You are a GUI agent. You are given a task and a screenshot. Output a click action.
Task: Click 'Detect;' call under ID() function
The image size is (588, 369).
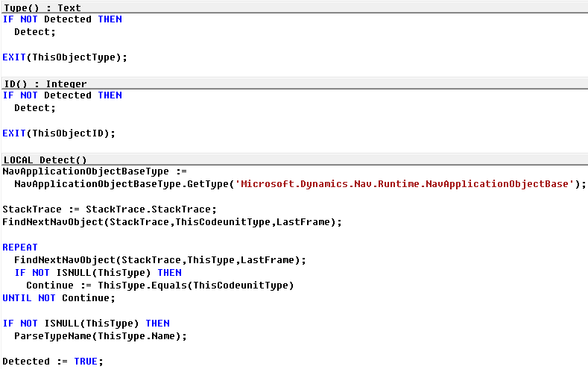coord(35,108)
